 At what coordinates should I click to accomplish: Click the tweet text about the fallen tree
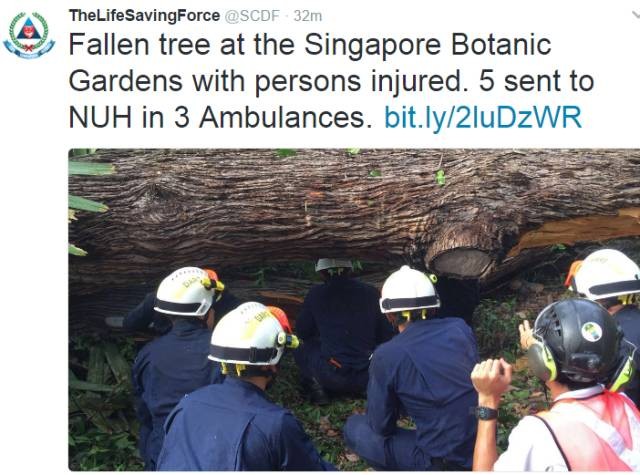[331, 81]
